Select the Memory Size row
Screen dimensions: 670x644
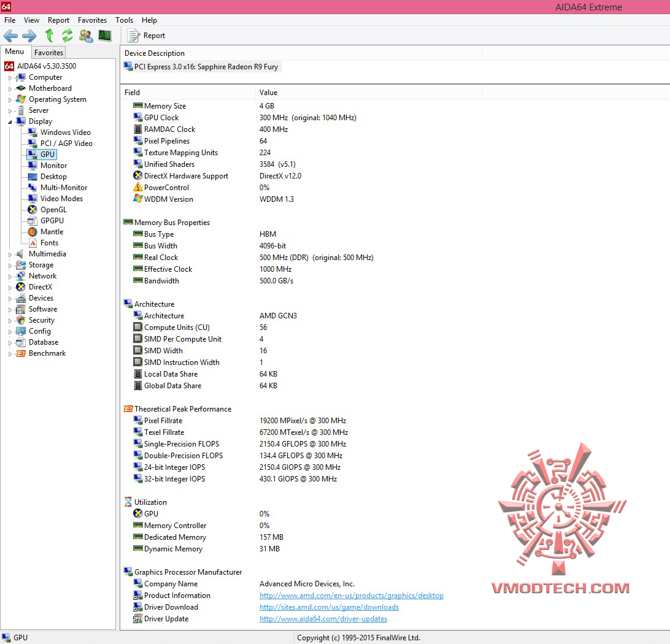pos(204,105)
